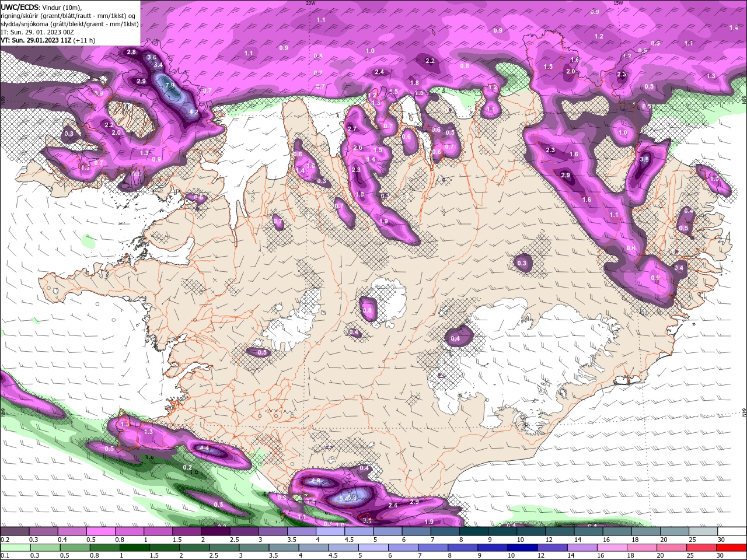This screenshot has height=560, width=747.
Task: Select upper legend light grey swatch 25–30
Action: click(704, 531)
